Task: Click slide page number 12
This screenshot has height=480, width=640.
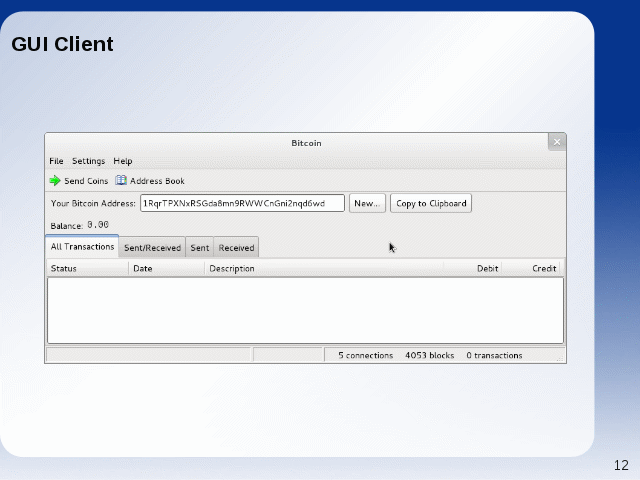Action: pyautogui.click(x=621, y=465)
